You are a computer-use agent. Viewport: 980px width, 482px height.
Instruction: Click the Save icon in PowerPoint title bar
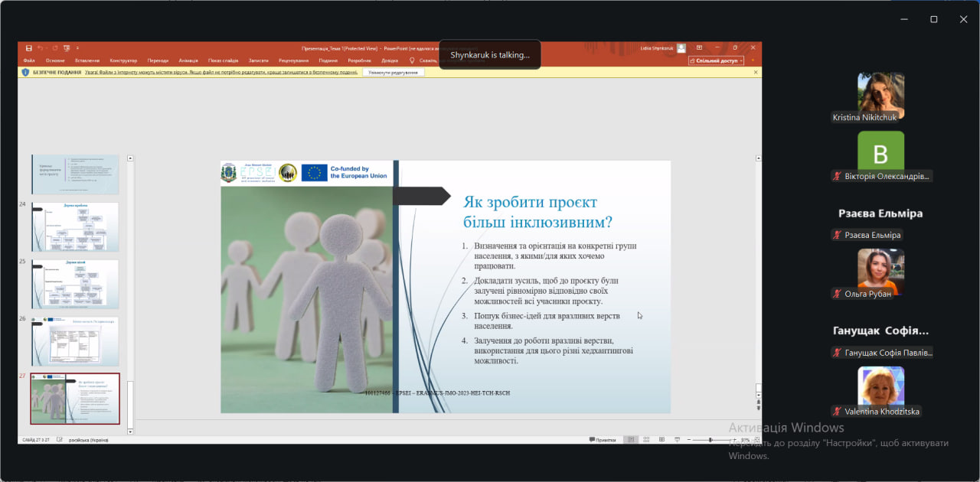(x=28, y=48)
